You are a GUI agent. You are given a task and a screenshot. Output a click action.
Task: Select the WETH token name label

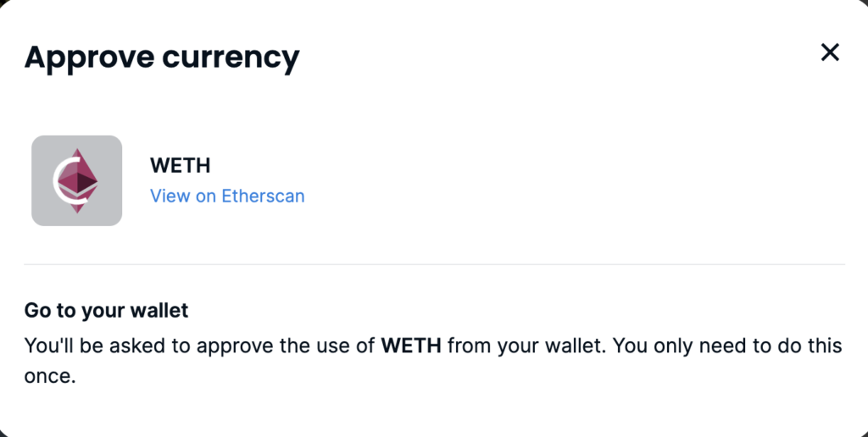coord(180,165)
